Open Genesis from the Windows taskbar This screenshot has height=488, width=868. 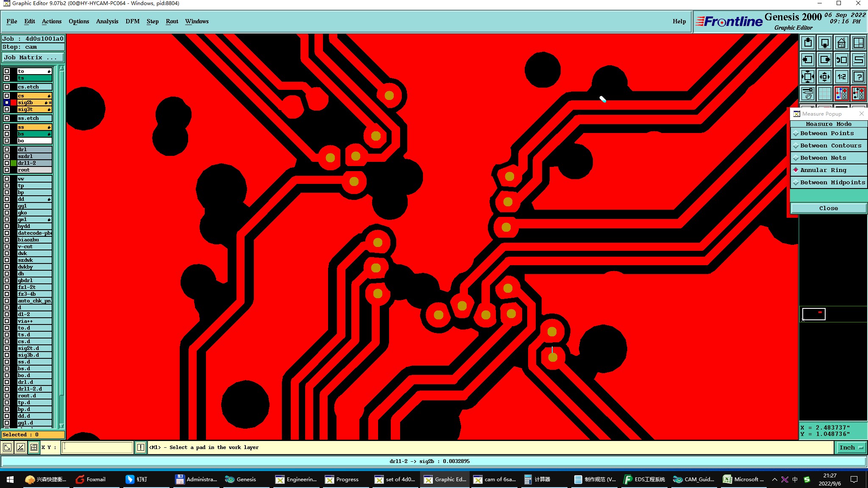click(x=241, y=479)
